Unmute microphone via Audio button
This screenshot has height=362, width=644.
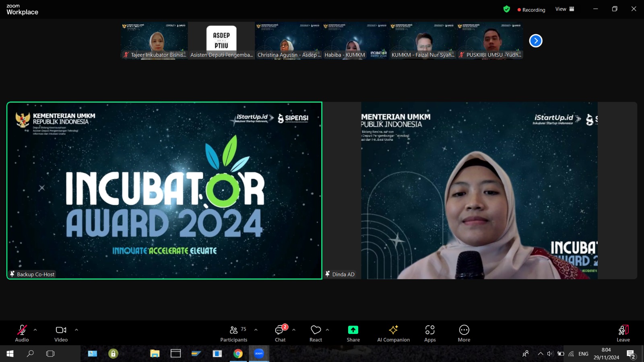pyautogui.click(x=22, y=333)
